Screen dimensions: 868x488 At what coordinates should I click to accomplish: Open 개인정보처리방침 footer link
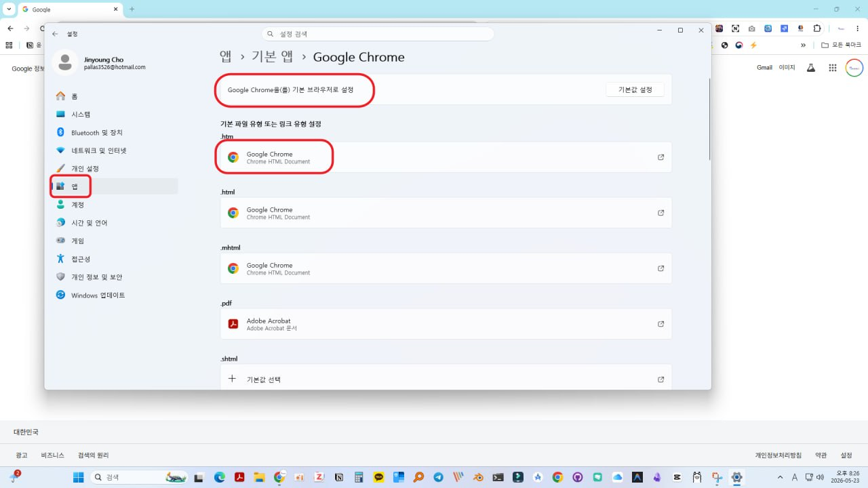click(778, 455)
